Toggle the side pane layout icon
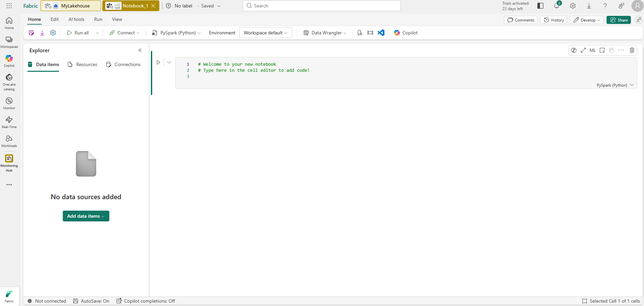 point(540,6)
